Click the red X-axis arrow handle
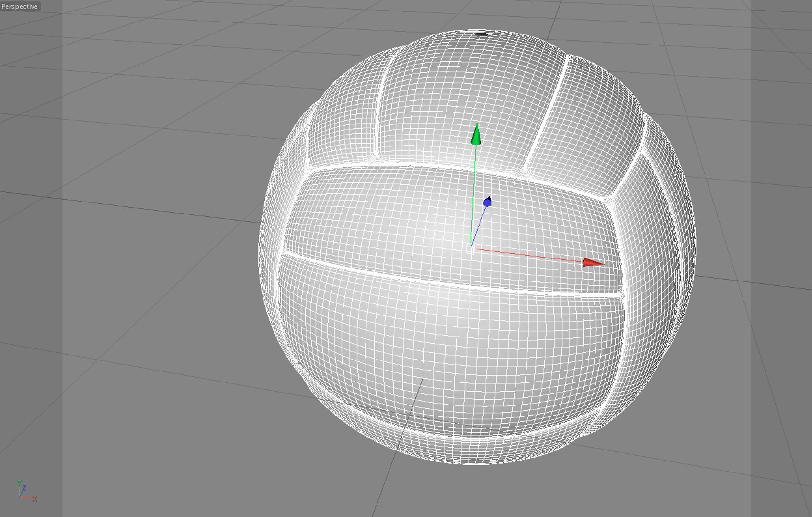The width and height of the screenshot is (812, 517). [x=594, y=262]
